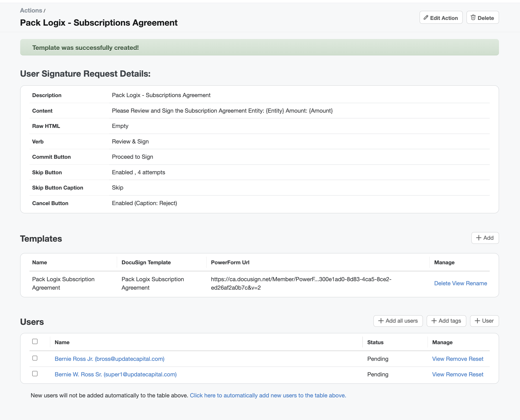Click the "Skip Button Caption" row label
The image size is (520, 420).
click(x=58, y=188)
